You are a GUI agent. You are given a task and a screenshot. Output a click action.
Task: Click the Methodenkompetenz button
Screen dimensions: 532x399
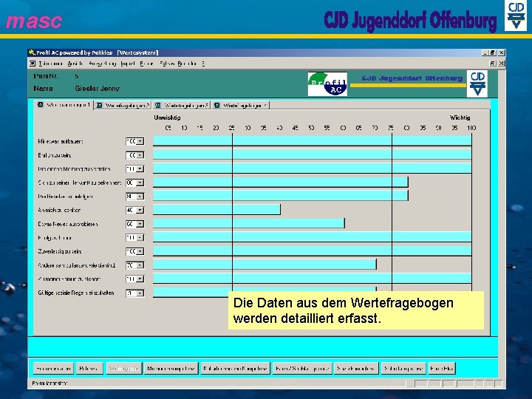(171, 369)
